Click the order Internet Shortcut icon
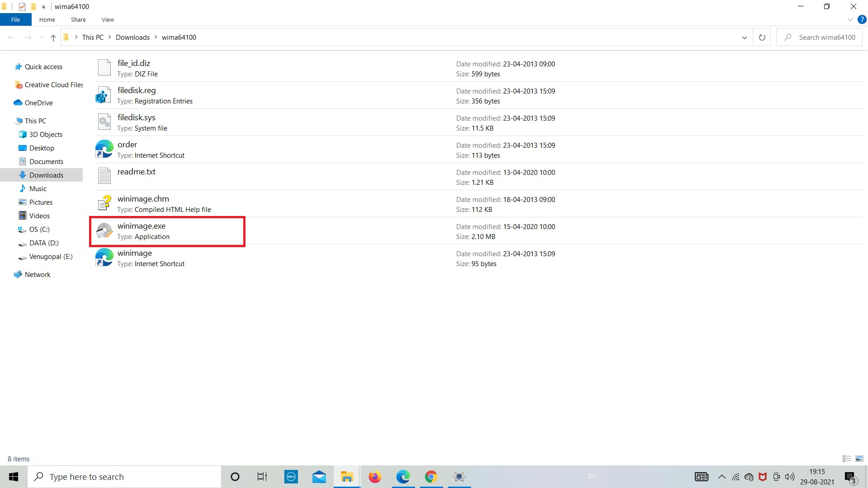868x488 pixels. click(x=104, y=149)
